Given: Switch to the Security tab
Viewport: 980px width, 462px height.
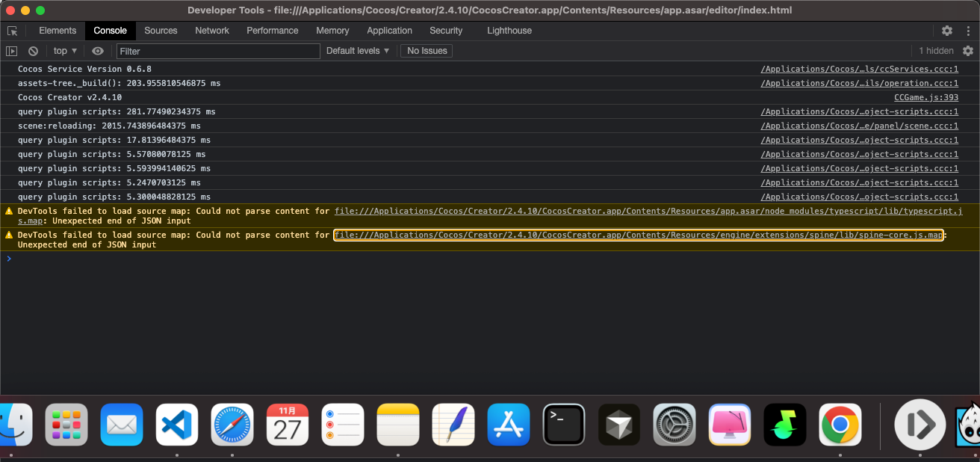Looking at the screenshot, I should pos(446,31).
